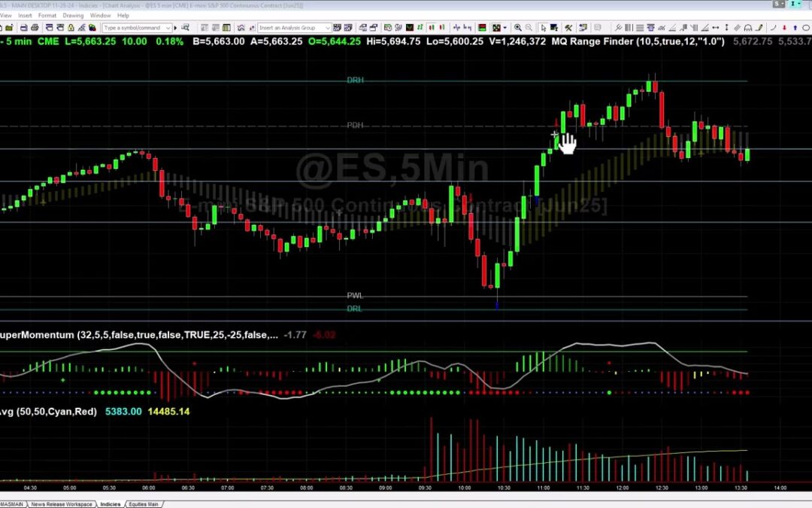Select the ellipse drawing tool
The width and height of the screenshot is (812, 508).
[806, 28]
